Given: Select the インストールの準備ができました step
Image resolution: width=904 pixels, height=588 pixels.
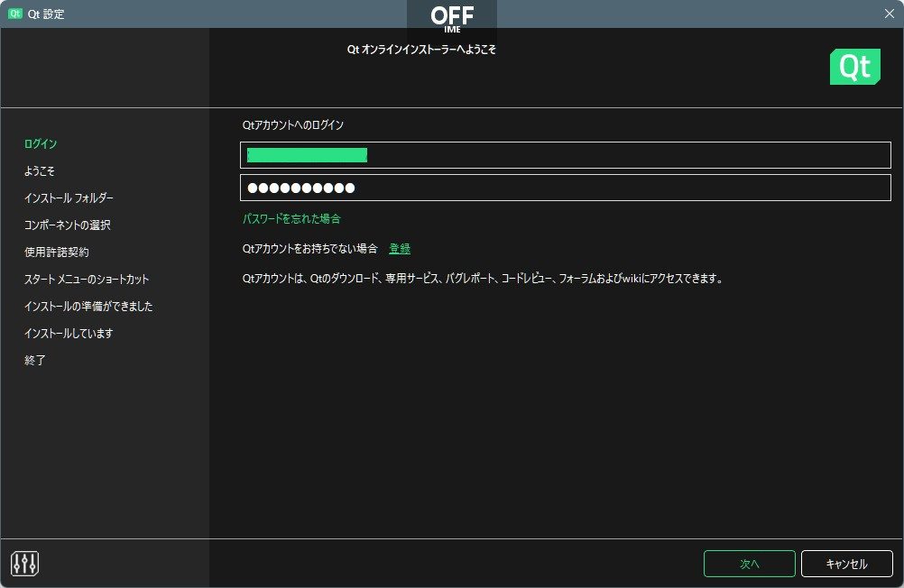Looking at the screenshot, I should click(x=88, y=306).
